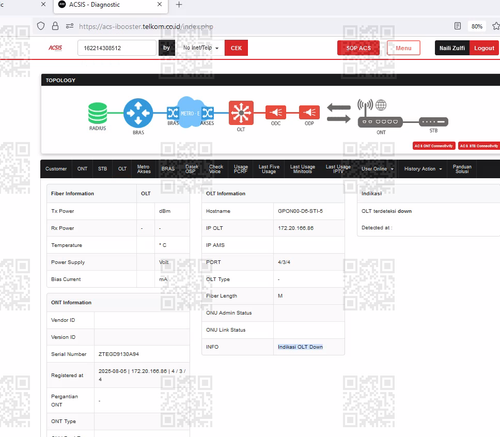Click the globe internet icon above the ONT
The image size is (500, 437).
[381, 105]
